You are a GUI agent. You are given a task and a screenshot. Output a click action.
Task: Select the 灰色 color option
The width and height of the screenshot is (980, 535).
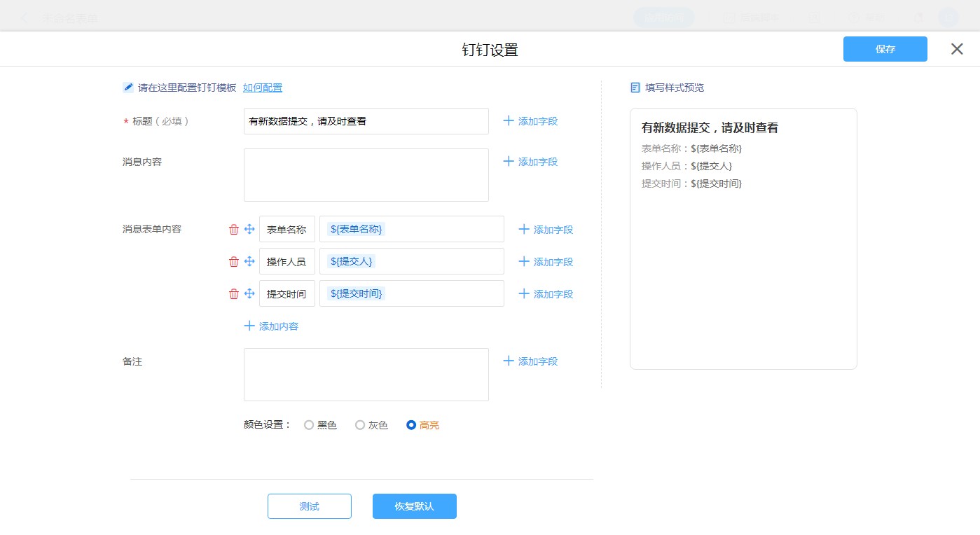click(360, 425)
